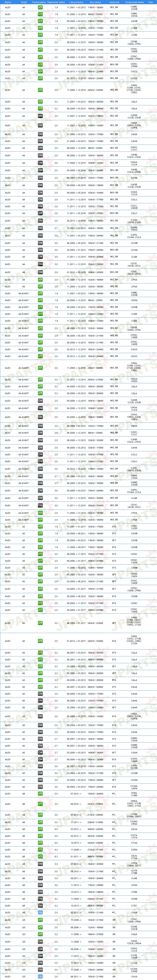The height and width of the screenshot is (980, 157).
Task: Click the '199kW / 270KM' power cell
Action: (x=95, y=934)
